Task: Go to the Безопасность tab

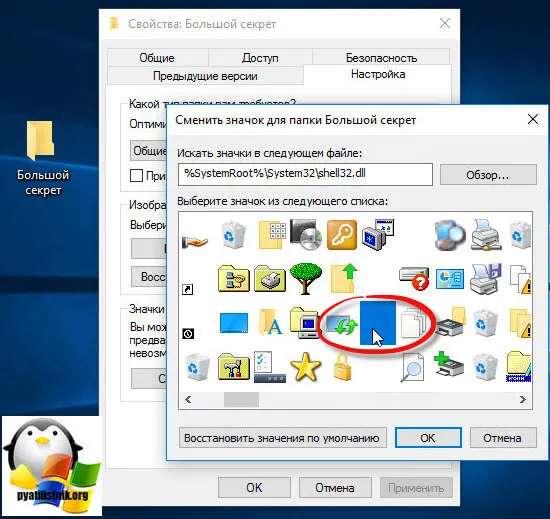Action: click(381, 58)
